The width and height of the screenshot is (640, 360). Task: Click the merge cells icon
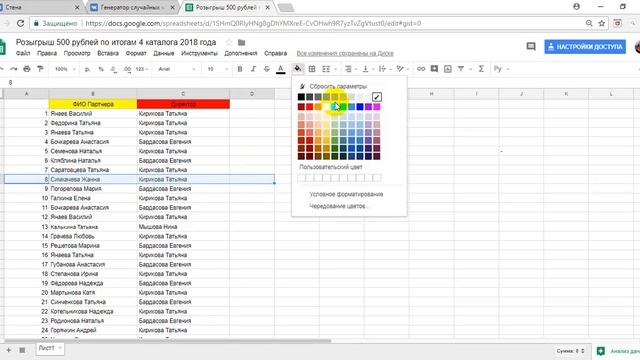[326, 69]
